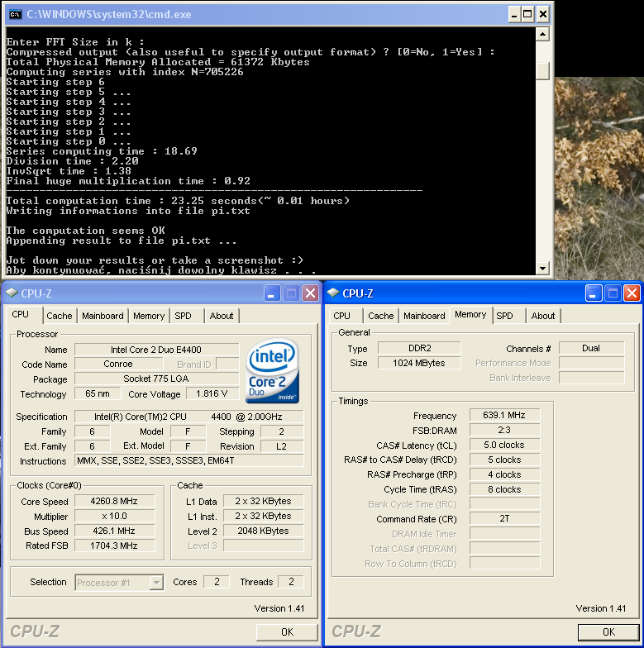Open the Processor #1 selection dropdown
The image size is (644, 648).
coord(119,582)
